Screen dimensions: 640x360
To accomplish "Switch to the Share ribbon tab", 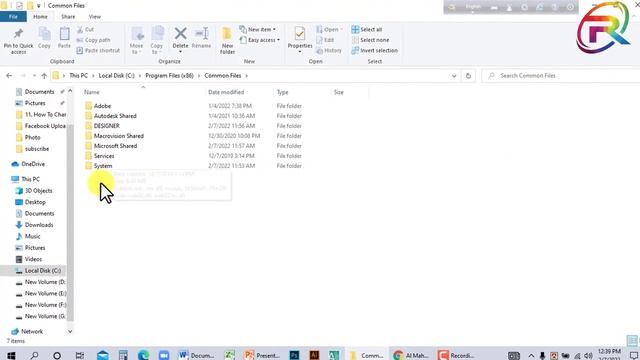I will click(x=68, y=17).
